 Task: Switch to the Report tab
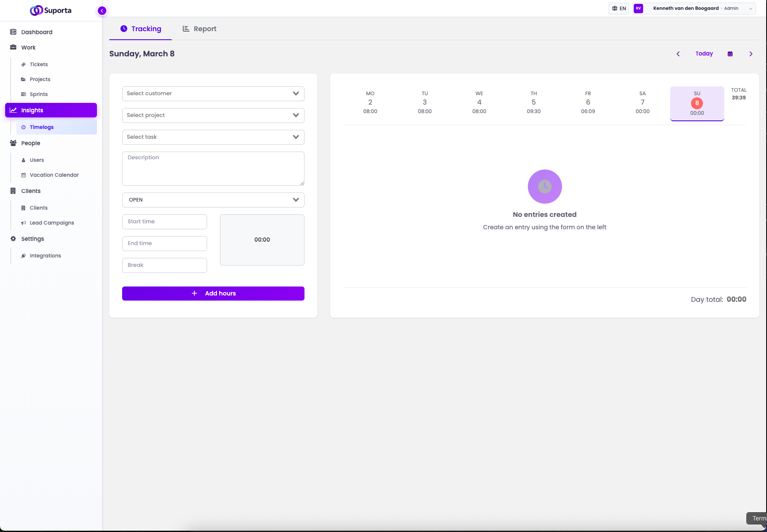click(x=199, y=29)
